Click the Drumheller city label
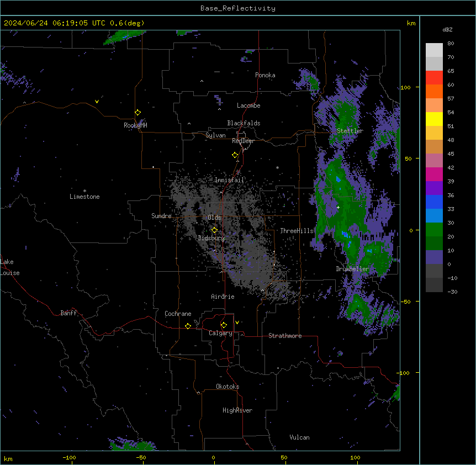Screen dimensions: 476x465 352,269
